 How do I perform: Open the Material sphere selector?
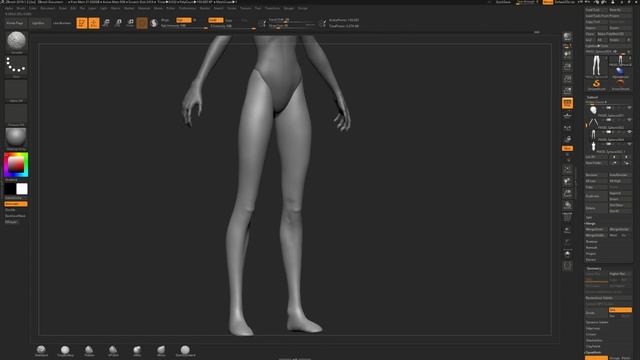coord(16,138)
